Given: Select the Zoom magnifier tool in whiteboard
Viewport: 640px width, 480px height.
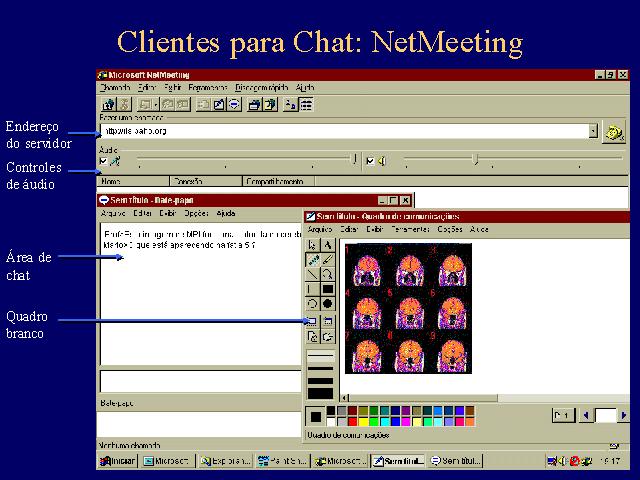Looking at the screenshot, I should [x=327, y=274].
